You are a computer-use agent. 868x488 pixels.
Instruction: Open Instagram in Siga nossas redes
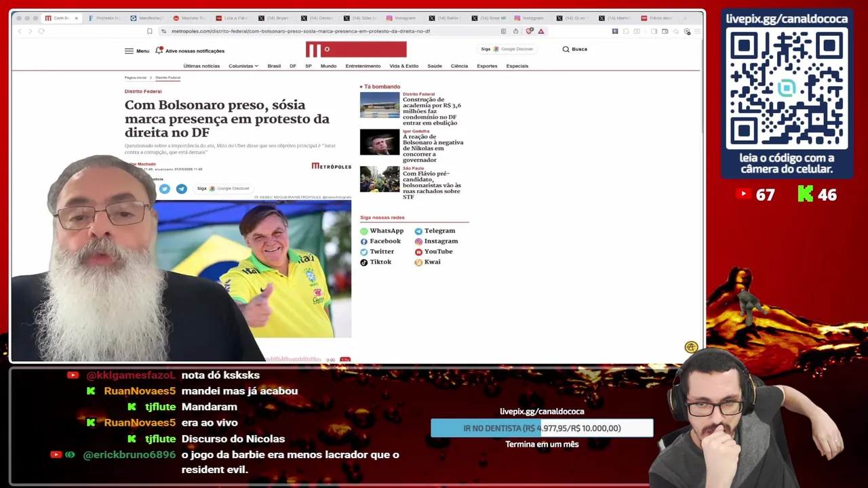coord(436,241)
